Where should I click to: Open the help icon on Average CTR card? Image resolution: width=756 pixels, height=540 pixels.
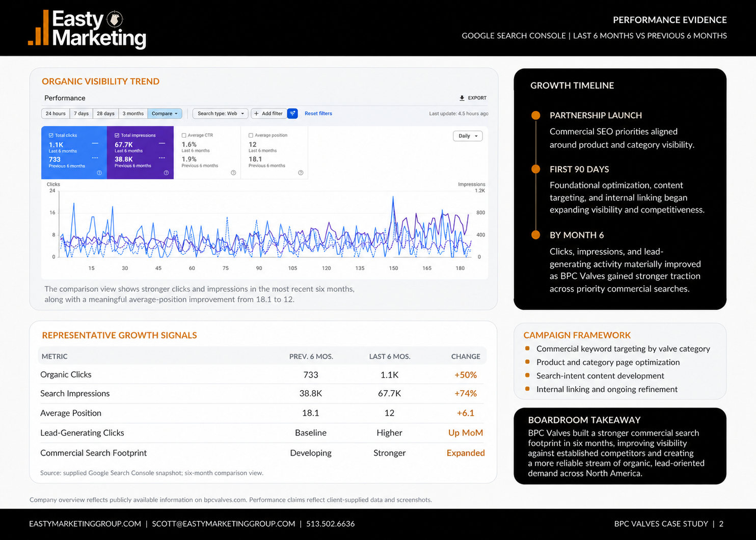coord(233,173)
